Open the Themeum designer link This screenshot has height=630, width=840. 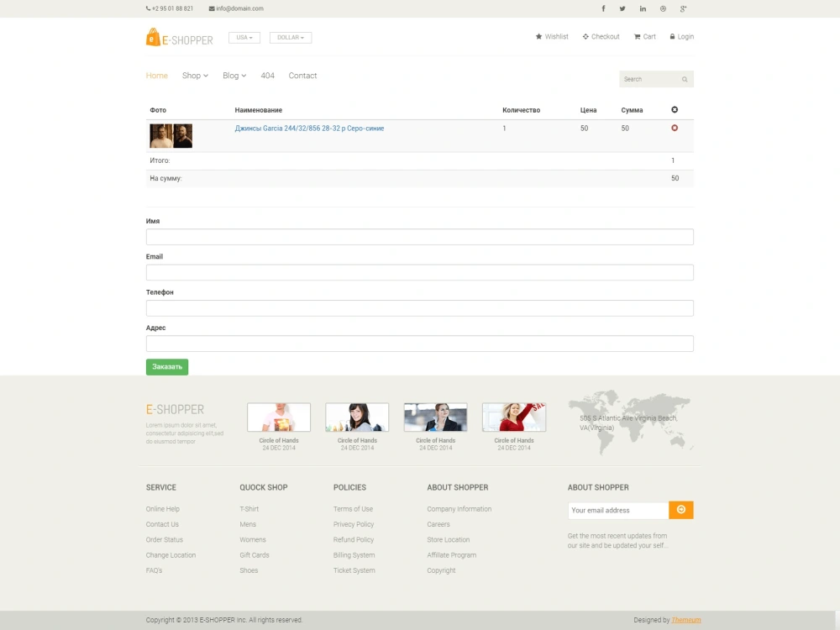click(685, 620)
